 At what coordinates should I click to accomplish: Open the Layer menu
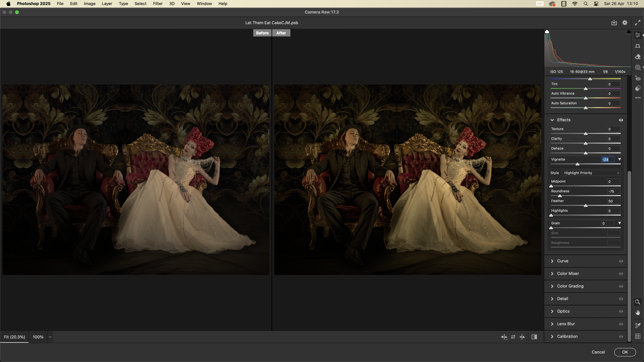[107, 4]
